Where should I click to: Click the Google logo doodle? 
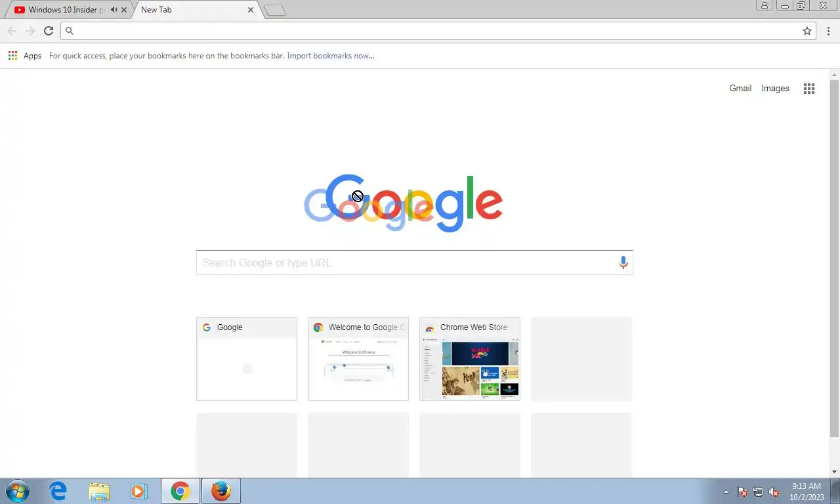tap(404, 203)
